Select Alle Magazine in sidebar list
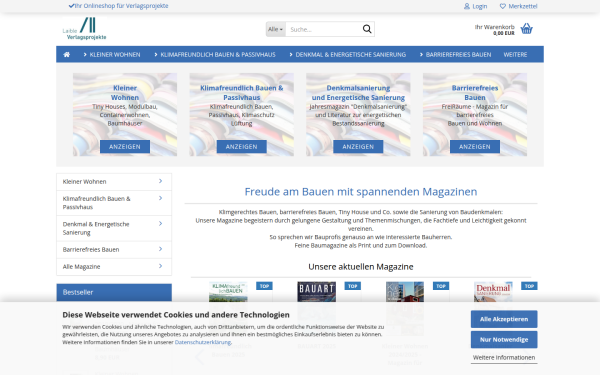The image size is (600, 375). pyautogui.click(x=114, y=266)
